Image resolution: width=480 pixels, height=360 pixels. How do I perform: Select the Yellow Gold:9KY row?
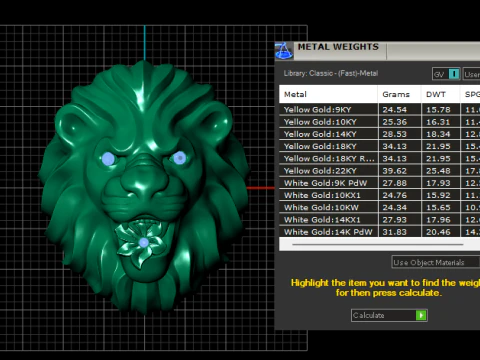(x=379, y=110)
